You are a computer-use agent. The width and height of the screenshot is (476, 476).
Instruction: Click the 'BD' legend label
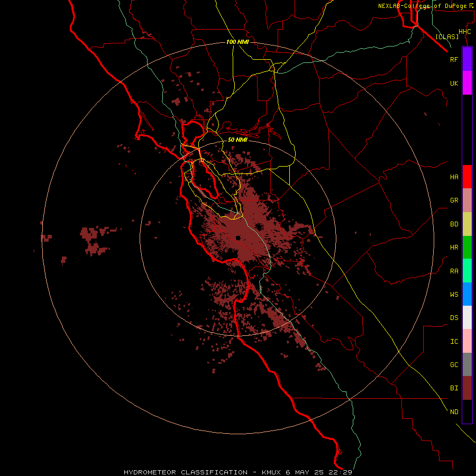pyautogui.click(x=454, y=224)
